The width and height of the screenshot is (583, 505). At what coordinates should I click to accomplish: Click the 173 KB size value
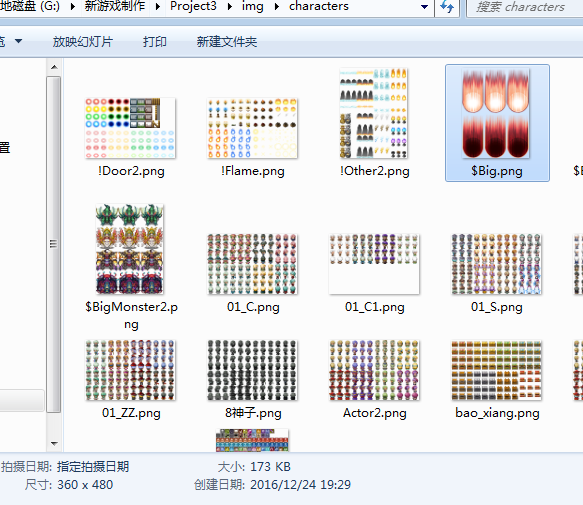(270, 467)
